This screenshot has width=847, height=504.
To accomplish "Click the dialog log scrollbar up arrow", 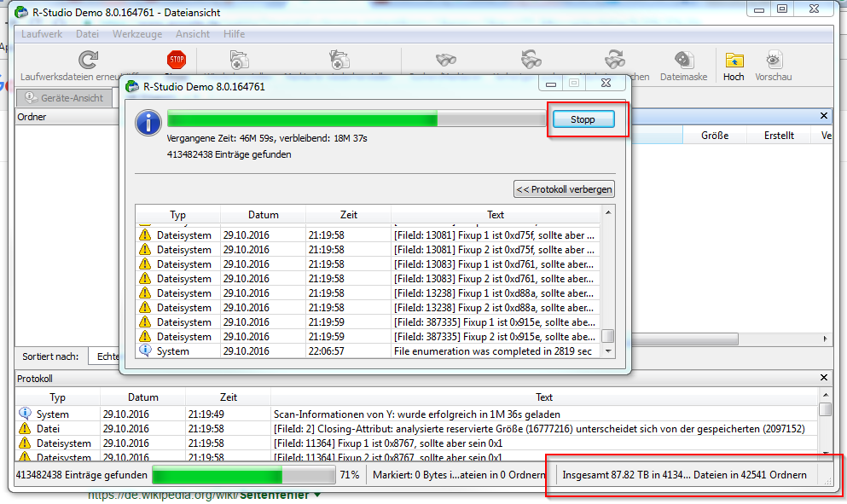I will (x=608, y=213).
